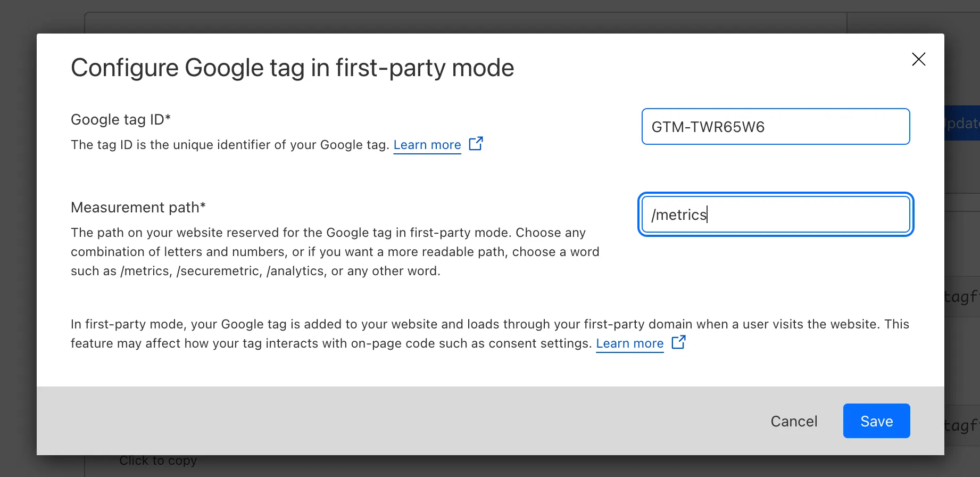This screenshot has height=477, width=980.
Task: Open Learn more link about tag ID
Action: [x=427, y=145]
